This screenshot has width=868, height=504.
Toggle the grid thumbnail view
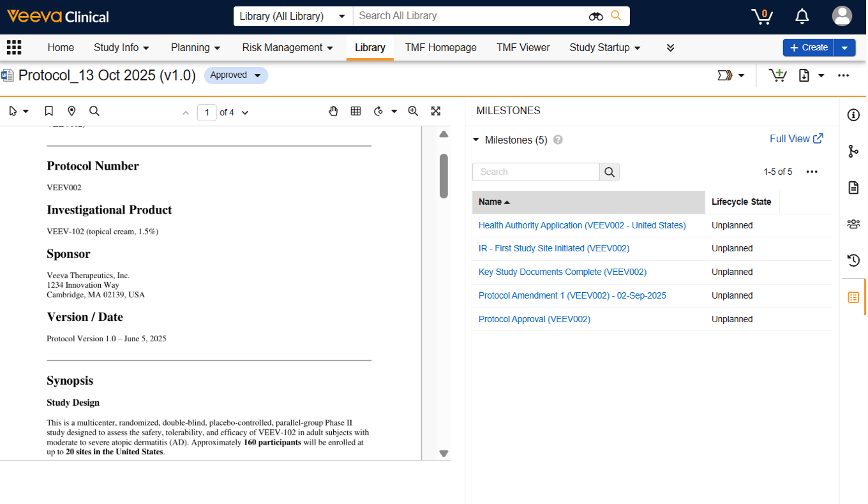pyautogui.click(x=356, y=111)
